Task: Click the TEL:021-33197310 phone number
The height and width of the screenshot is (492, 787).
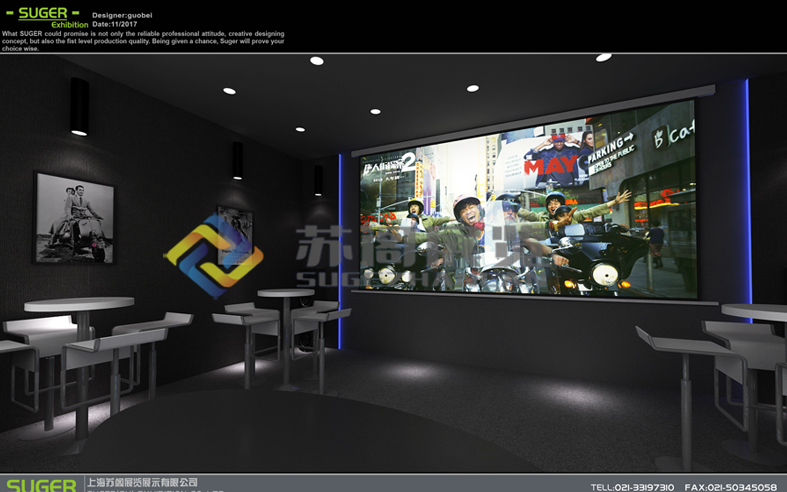Action: pyautogui.click(x=632, y=487)
